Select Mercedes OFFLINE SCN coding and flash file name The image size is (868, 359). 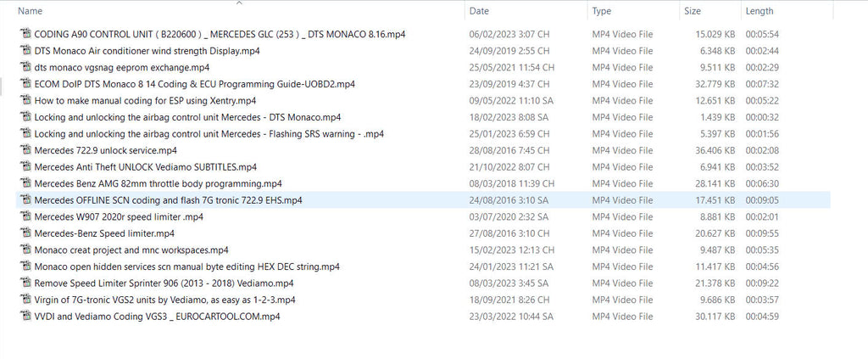click(169, 200)
